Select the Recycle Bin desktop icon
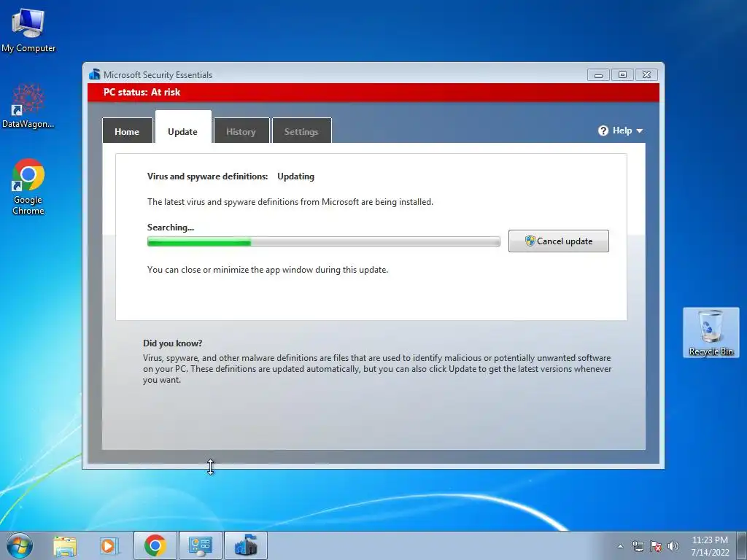This screenshot has width=747, height=560. (711, 332)
